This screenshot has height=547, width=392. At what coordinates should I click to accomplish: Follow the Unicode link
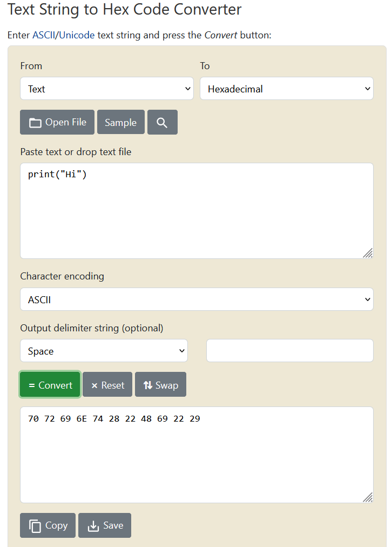pyautogui.click(x=77, y=35)
